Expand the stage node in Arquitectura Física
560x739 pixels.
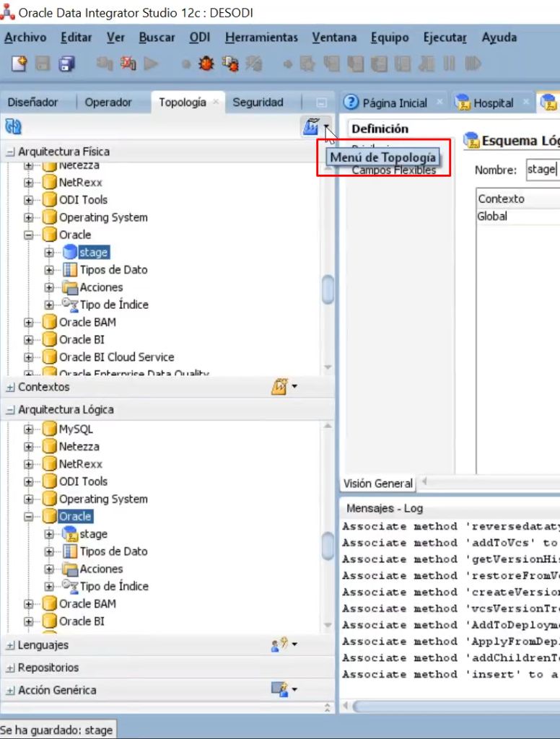pos(49,253)
